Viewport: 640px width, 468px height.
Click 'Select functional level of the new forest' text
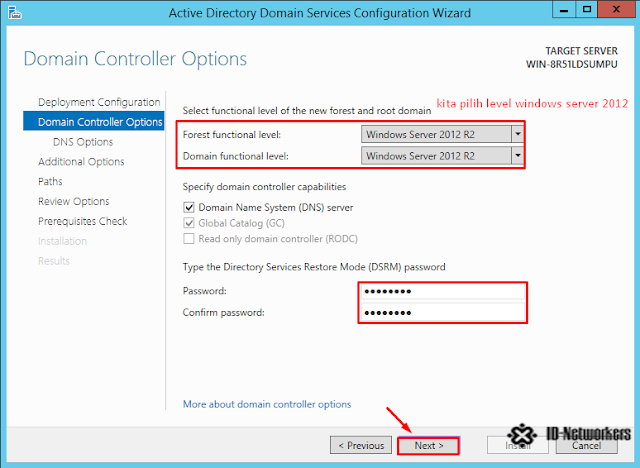point(307,111)
